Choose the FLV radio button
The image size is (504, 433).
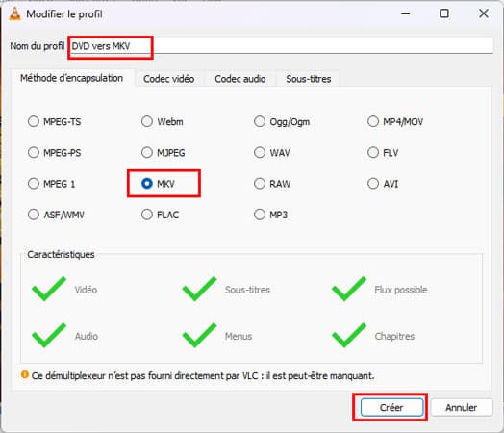[373, 152]
